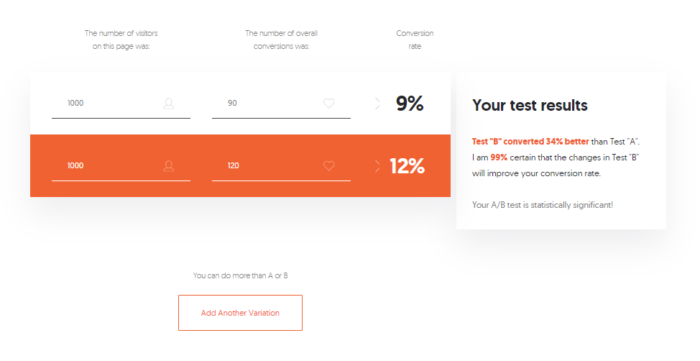Click the heart icon in Test A conversions field
This screenshot has width=700, height=361.
click(329, 104)
